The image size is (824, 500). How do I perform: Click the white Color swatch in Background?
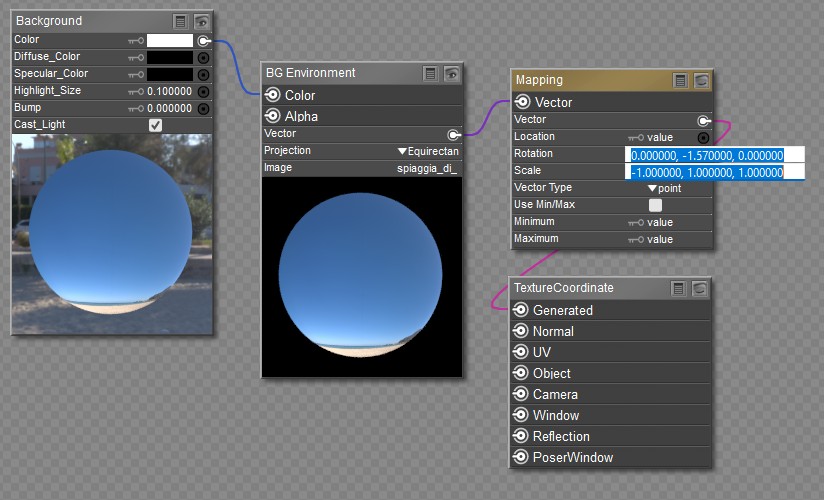(170, 41)
